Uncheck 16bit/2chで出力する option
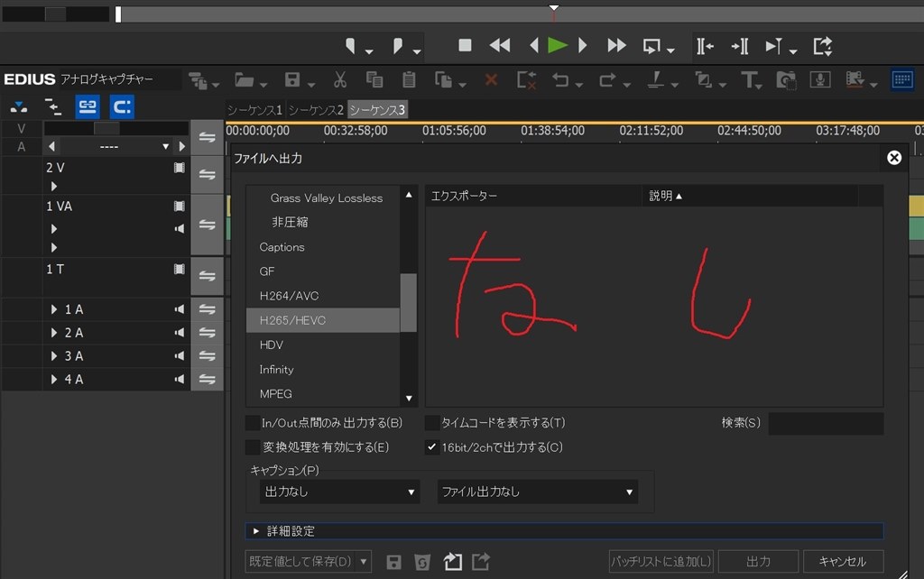The width and height of the screenshot is (924, 579). pyautogui.click(x=432, y=446)
